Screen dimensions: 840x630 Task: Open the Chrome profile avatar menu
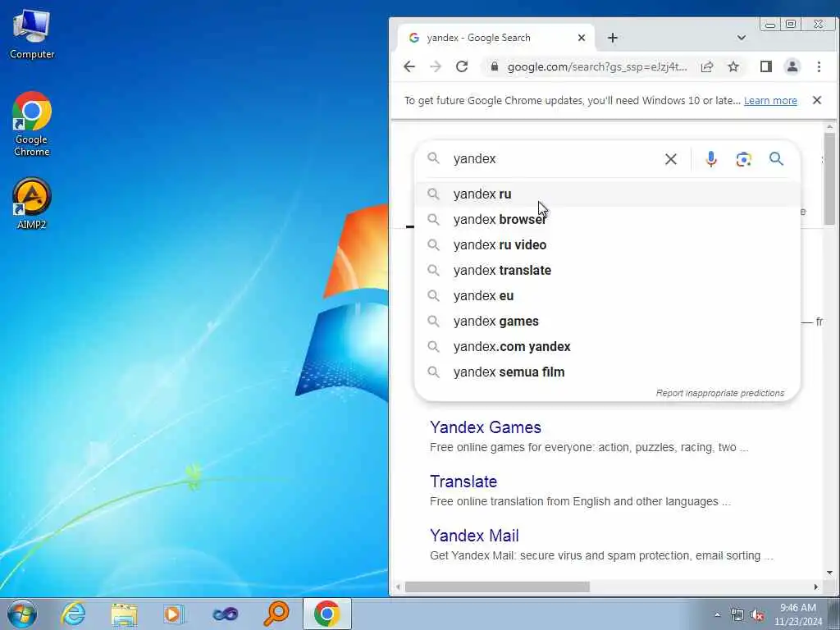(x=792, y=66)
